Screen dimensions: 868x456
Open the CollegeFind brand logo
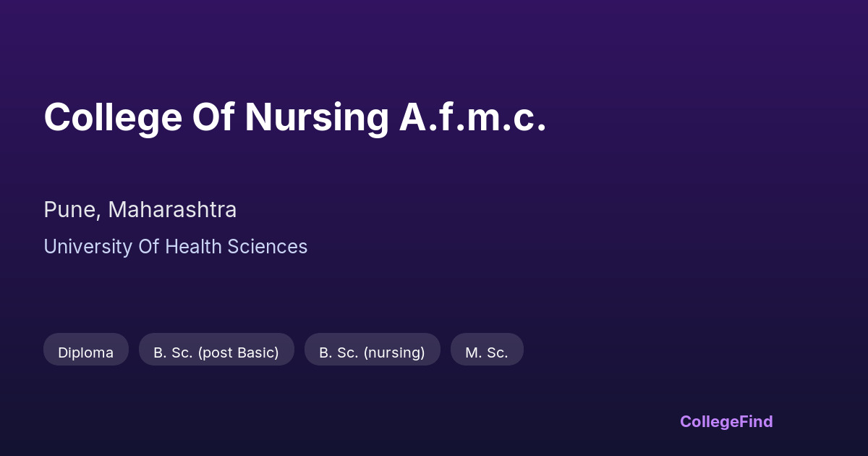coord(726,421)
